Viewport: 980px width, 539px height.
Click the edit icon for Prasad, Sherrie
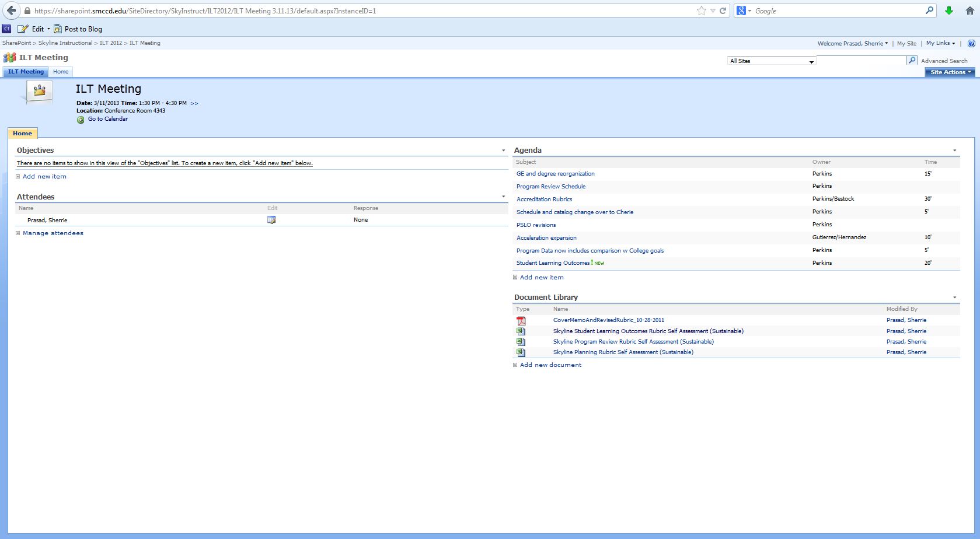coord(271,220)
